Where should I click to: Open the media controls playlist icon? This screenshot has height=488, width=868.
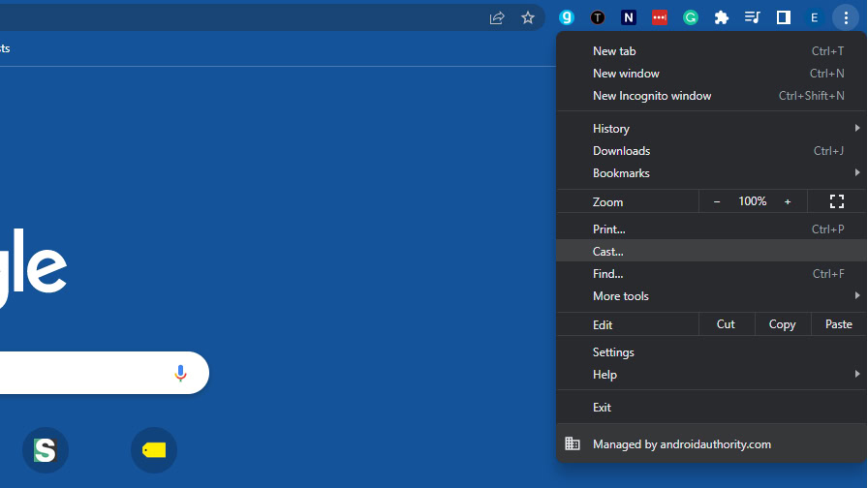click(x=753, y=17)
